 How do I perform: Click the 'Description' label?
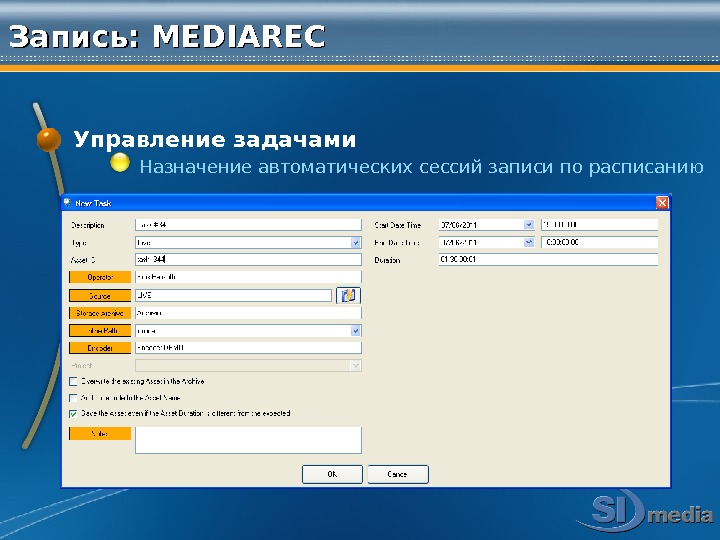[88, 225]
